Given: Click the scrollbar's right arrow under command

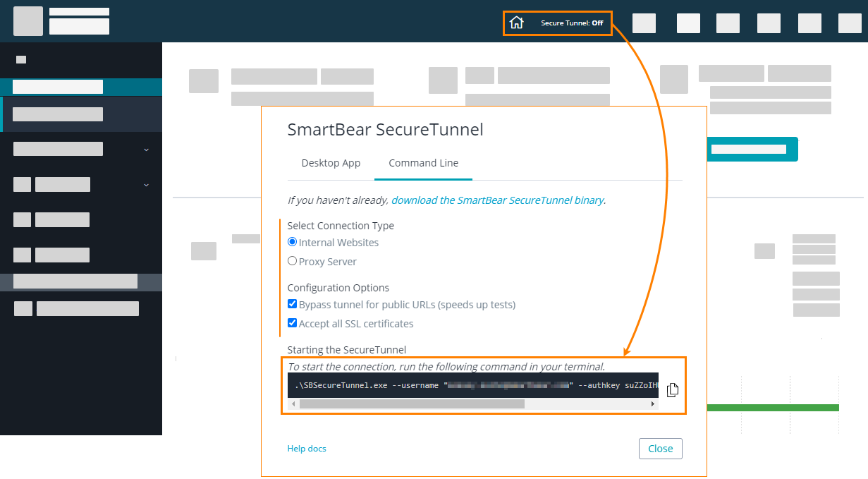Looking at the screenshot, I should coord(653,404).
